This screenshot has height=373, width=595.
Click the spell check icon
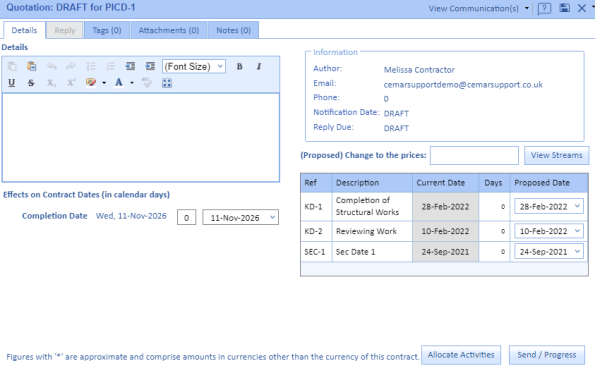tap(147, 82)
